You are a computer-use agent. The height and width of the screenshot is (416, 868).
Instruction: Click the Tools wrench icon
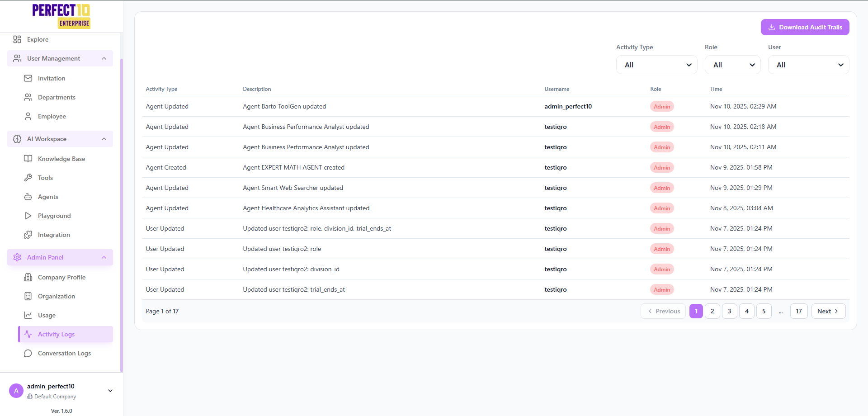28,178
